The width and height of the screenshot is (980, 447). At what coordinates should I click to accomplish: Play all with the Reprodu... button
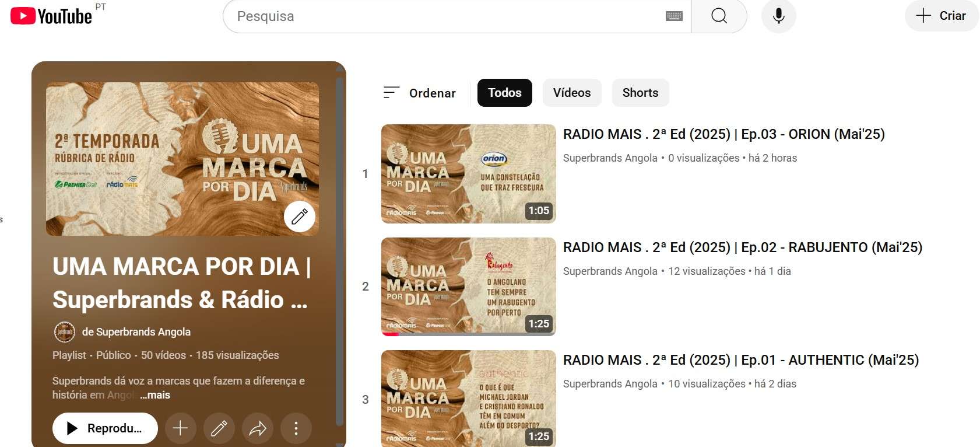click(105, 428)
